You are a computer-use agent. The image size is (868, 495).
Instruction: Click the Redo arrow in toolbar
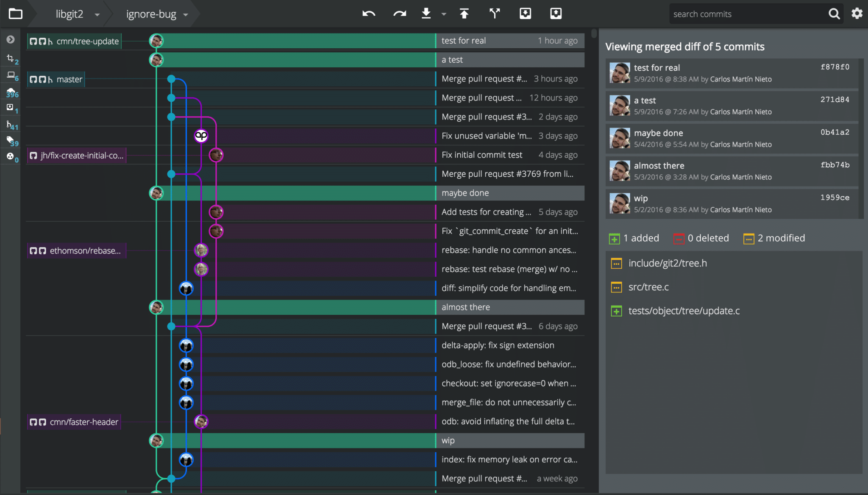(399, 14)
